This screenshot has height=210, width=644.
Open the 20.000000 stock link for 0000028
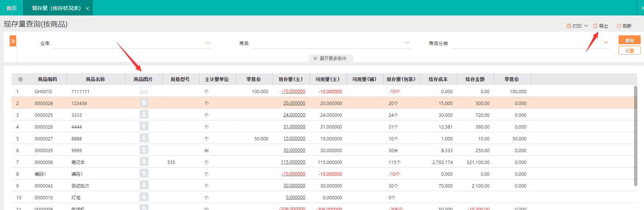294,103
